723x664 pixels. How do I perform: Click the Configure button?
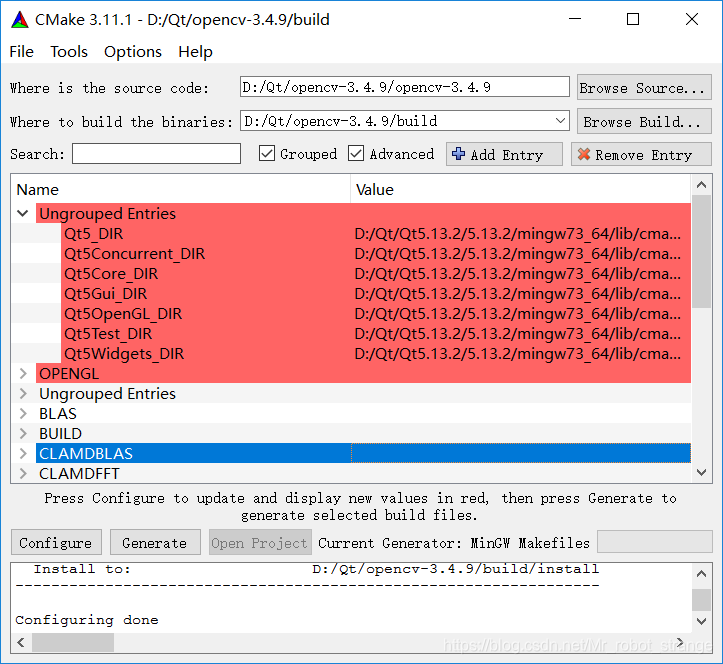56,543
